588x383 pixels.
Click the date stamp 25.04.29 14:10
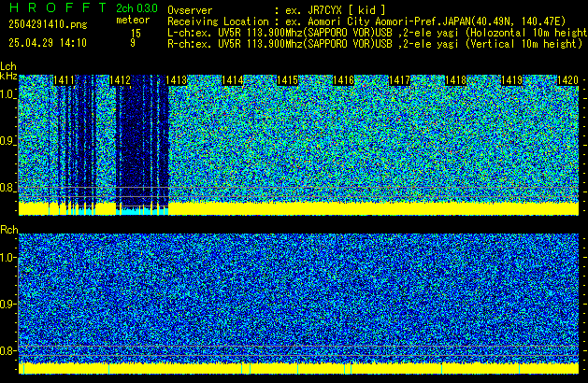click(48, 43)
